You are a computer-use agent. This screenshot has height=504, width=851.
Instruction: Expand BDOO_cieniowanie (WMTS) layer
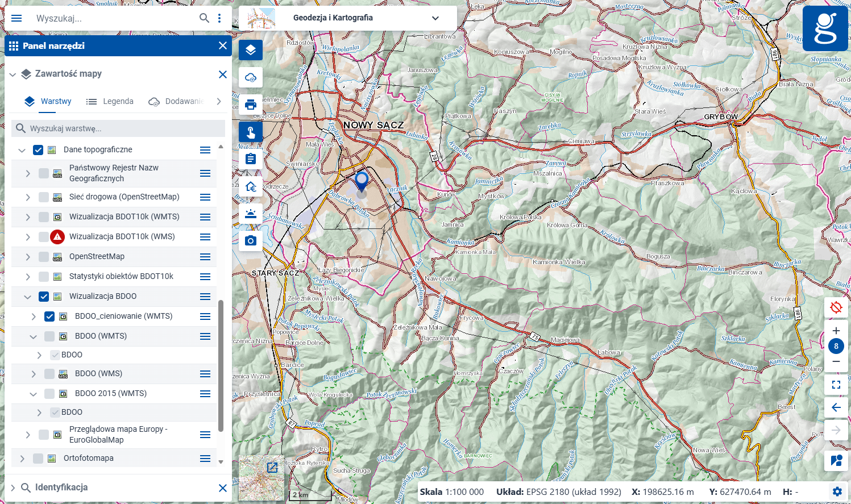pos(34,316)
